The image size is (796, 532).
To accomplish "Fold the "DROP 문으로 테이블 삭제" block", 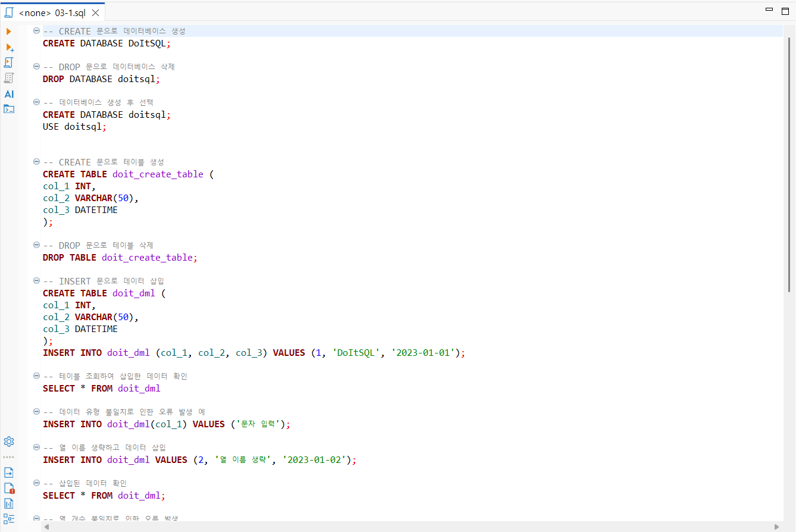I will pyautogui.click(x=37, y=245).
